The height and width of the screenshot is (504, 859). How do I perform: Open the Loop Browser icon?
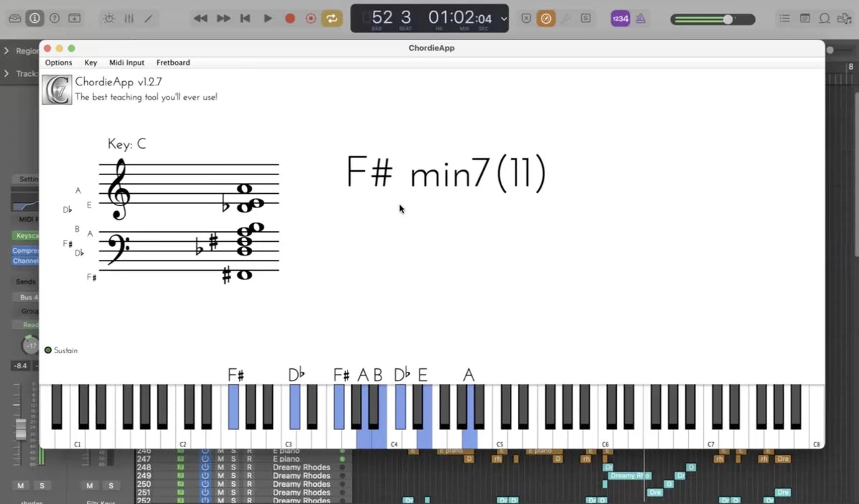[x=825, y=19]
